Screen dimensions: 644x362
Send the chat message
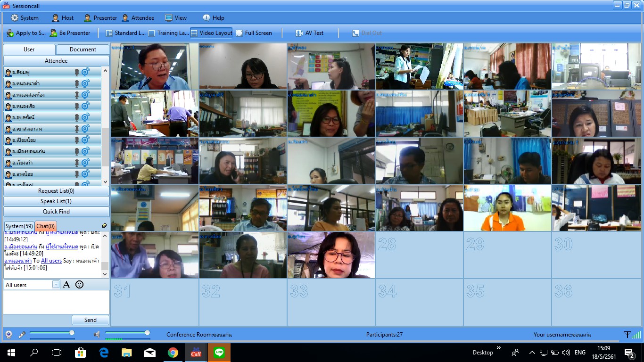click(91, 320)
